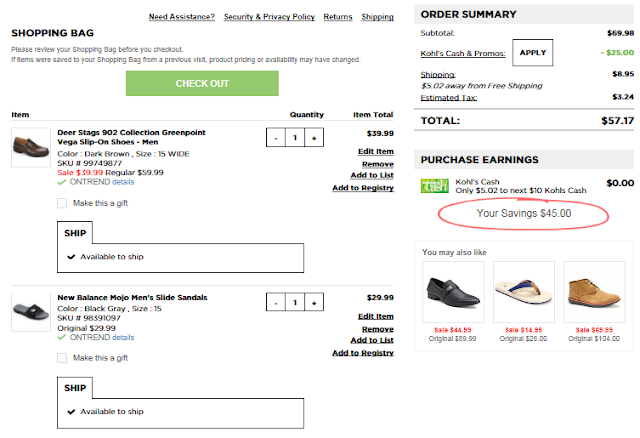Screen dimensions: 640x438
Task: Open the Need Assistance link
Action: (x=181, y=17)
